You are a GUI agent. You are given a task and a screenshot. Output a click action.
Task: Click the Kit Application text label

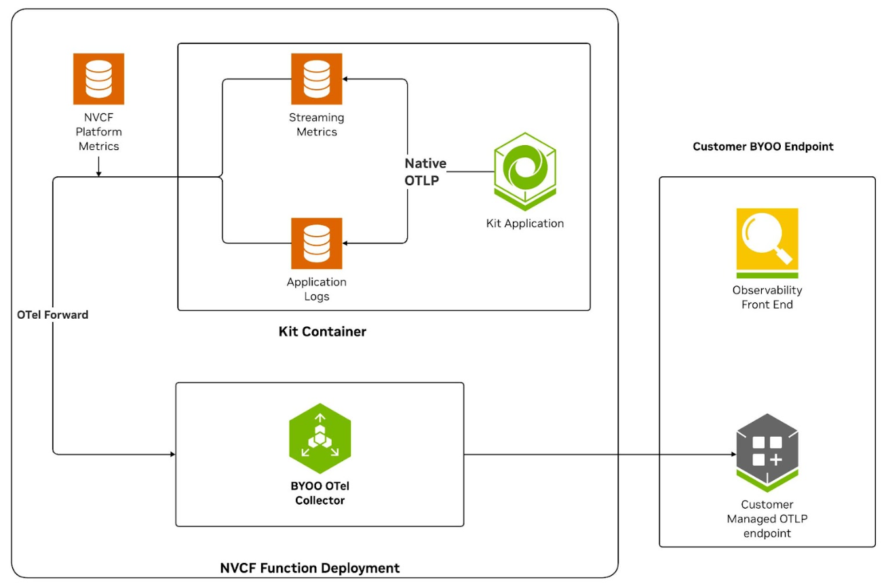[524, 223]
